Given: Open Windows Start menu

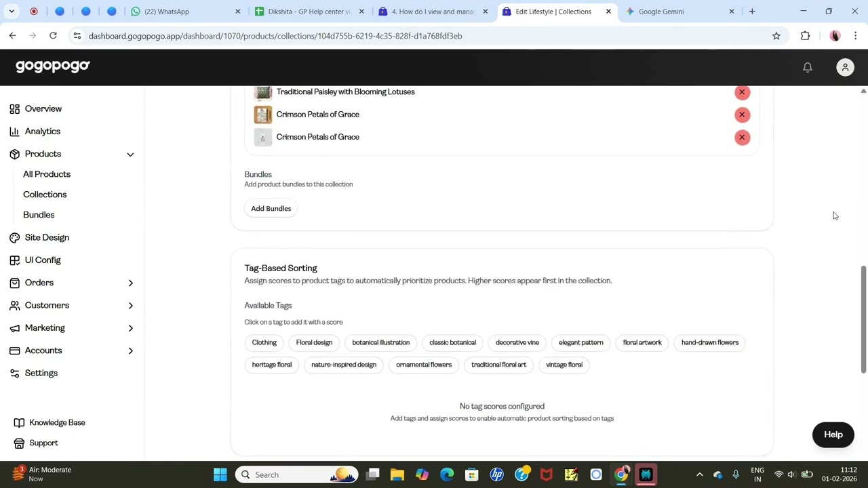Looking at the screenshot, I should click(x=220, y=474).
